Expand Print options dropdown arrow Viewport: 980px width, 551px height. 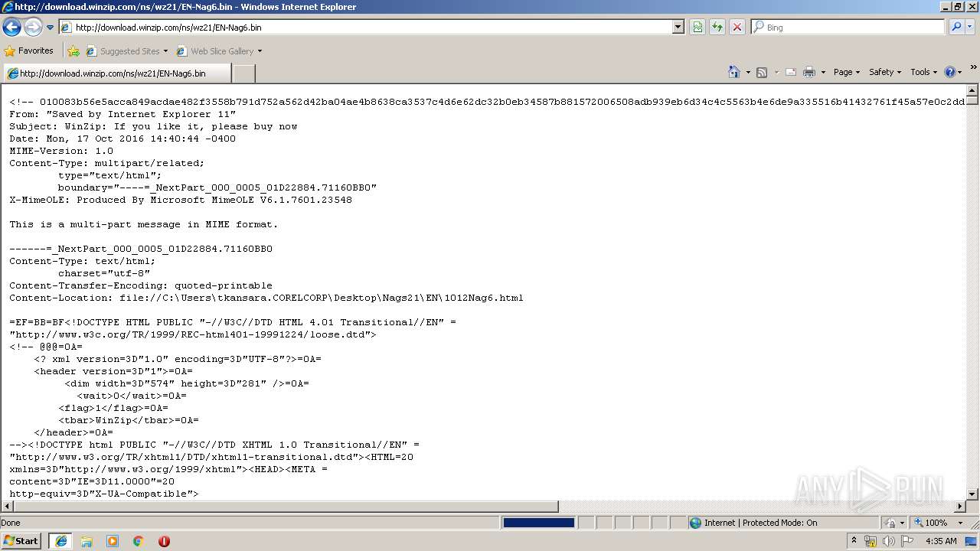tap(823, 72)
